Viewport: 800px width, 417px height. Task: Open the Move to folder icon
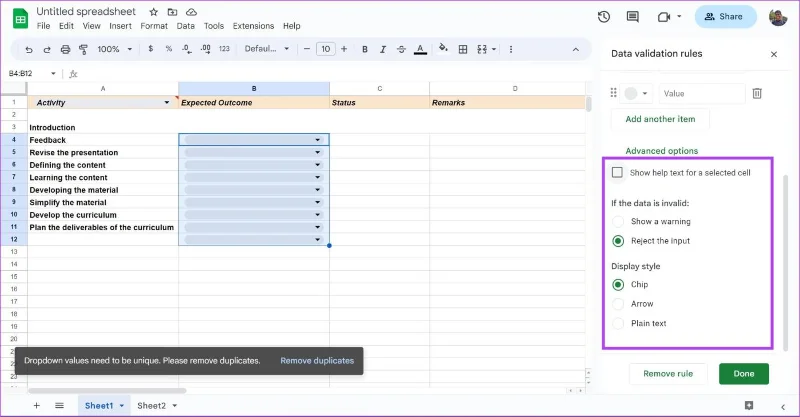click(172, 12)
